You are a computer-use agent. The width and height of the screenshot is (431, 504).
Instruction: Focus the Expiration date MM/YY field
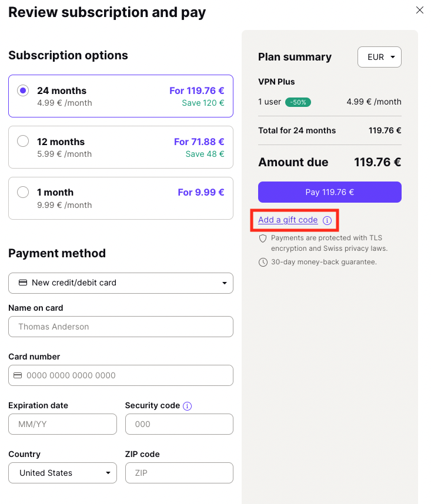pyautogui.click(x=62, y=424)
